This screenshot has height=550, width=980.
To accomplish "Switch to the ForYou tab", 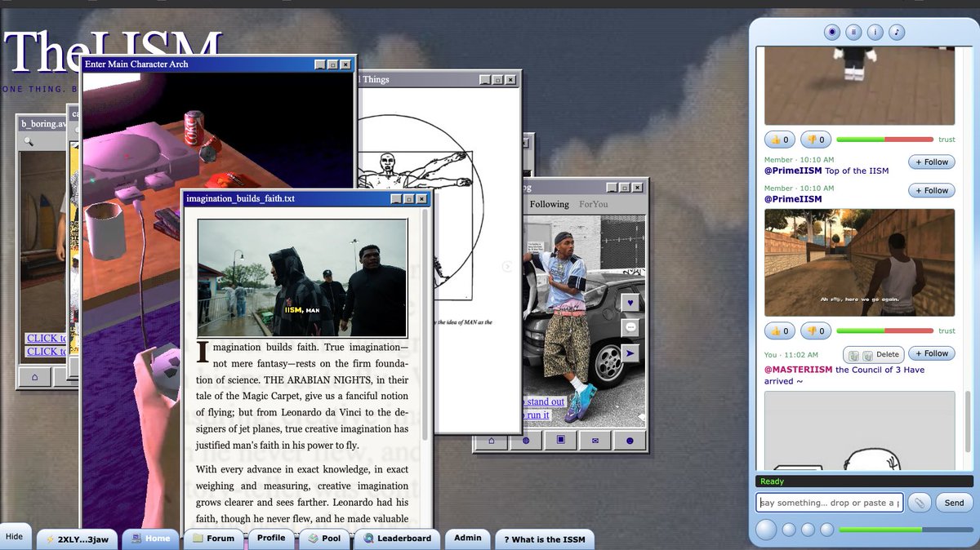I will pyautogui.click(x=594, y=204).
